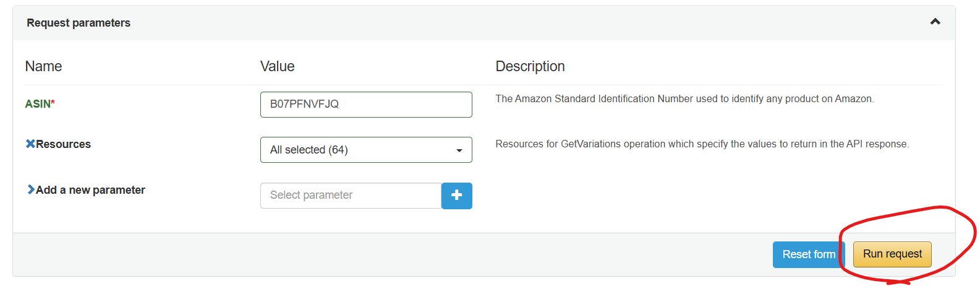
Task: Click the GetVariations Resources description text
Action: tap(702, 144)
